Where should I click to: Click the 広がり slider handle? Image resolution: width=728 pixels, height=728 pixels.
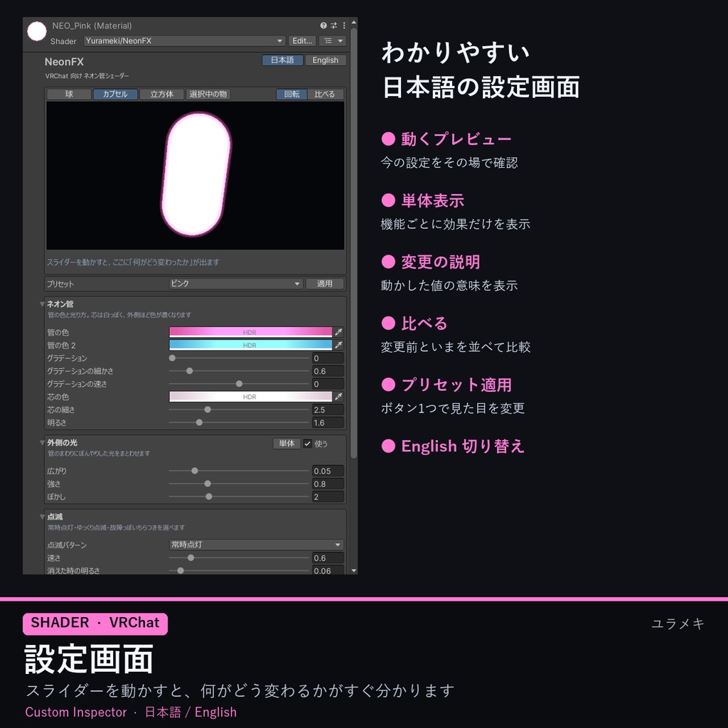pyautogui.click(x=195, y=471)
